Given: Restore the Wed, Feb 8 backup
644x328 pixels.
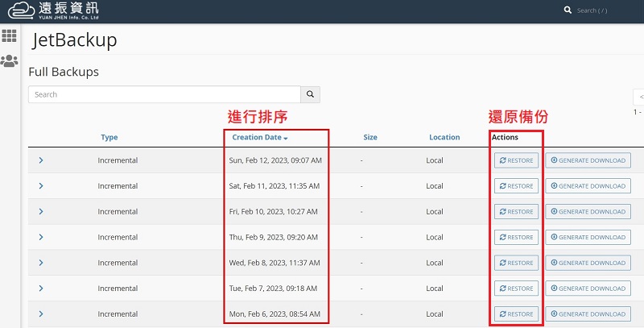Looking at the screenshot, I should point(516,263).
